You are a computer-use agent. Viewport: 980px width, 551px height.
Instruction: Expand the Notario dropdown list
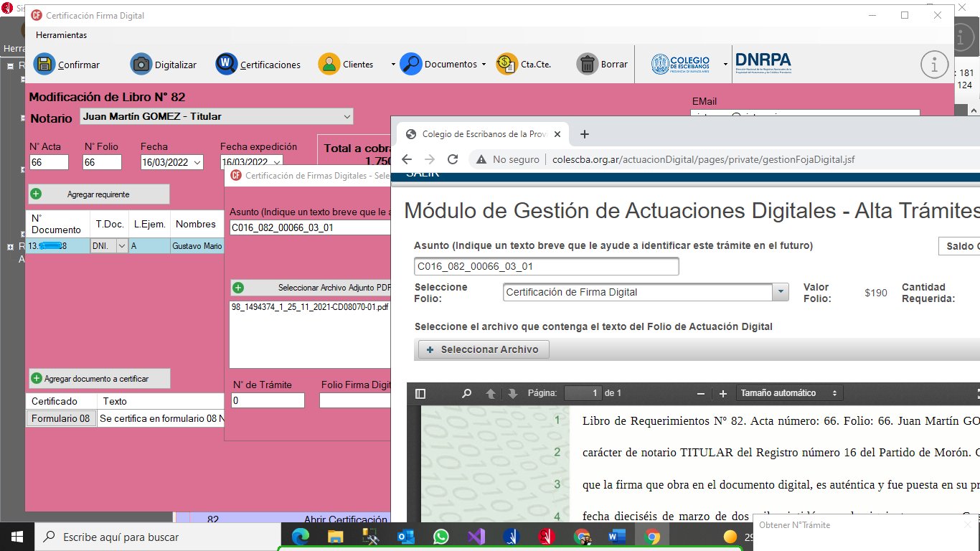coord(347,116)
